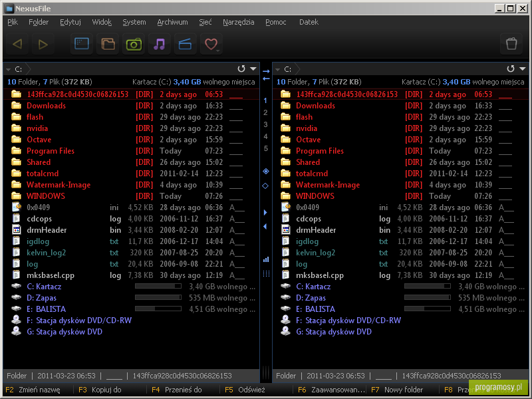Open the music note toolbar shortcut
The image size is (532, 399).
[159, 44]
